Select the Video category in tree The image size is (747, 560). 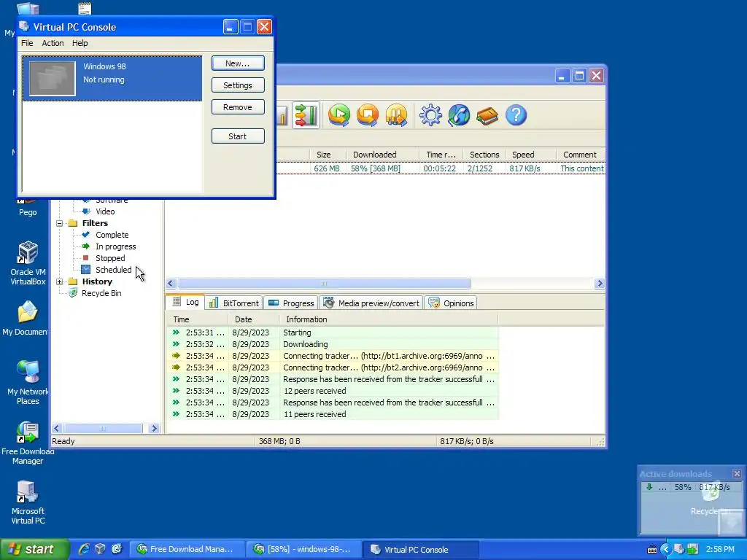click(105, 211)
